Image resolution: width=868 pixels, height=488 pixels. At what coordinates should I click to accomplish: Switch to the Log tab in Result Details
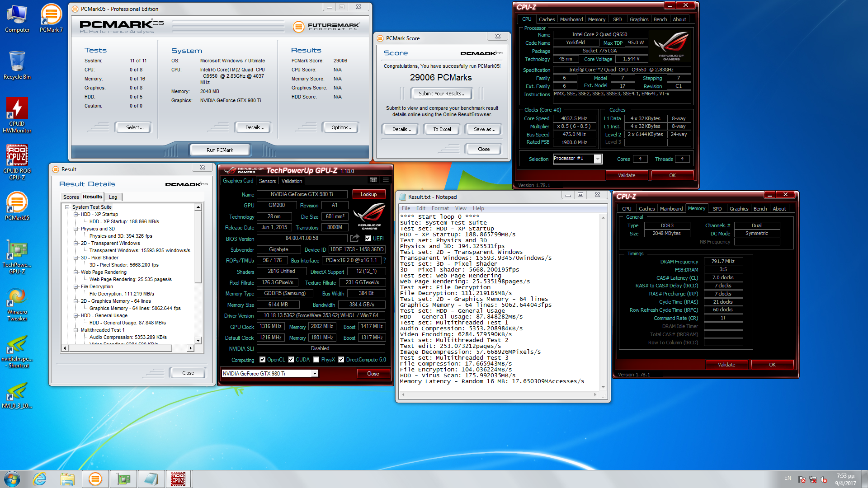pyautogui.click(x=113, y=197)
